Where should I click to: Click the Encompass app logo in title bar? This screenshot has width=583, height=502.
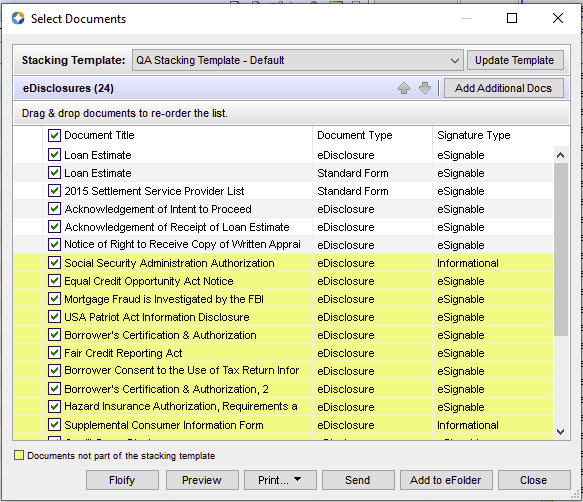(18, 18)
